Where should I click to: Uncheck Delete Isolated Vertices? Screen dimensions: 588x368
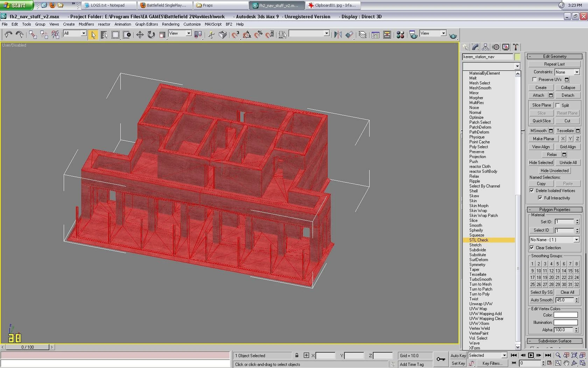pos(532,191)
